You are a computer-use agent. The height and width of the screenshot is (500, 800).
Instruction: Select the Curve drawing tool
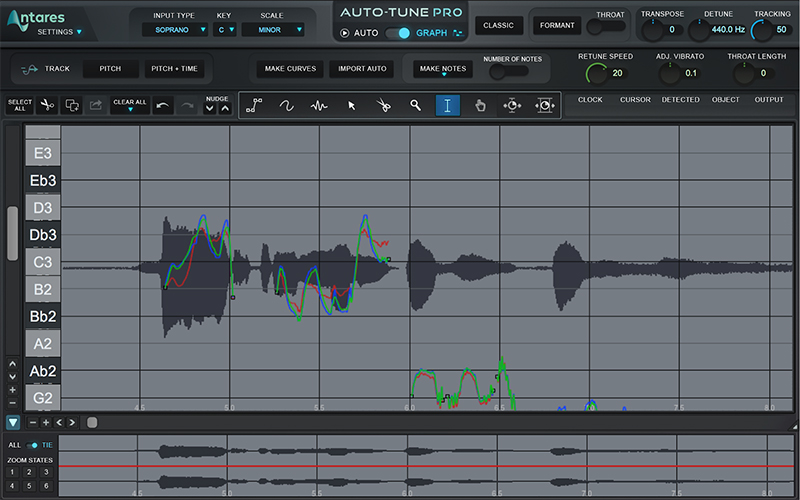click(x=286, y=106)
